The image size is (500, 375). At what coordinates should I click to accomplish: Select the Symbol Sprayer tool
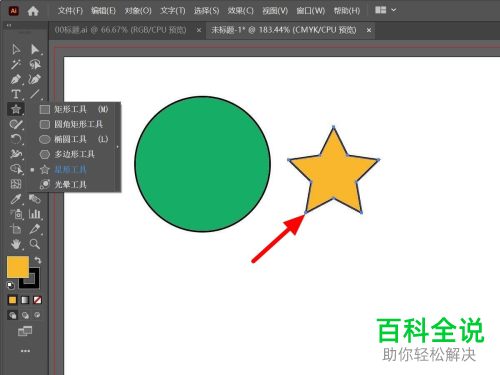(x=16, y=214)
